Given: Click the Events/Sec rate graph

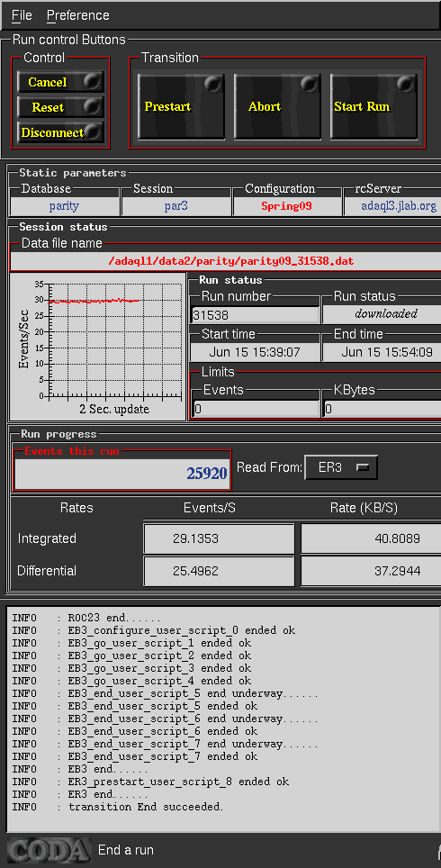Looking at the screenshot, I should [x=98, y=347].
